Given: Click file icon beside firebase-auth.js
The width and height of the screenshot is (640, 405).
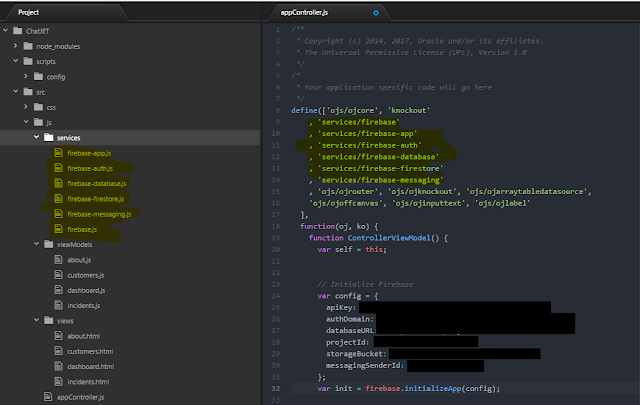Looking at the screenshot, I should tap(58, 168).
